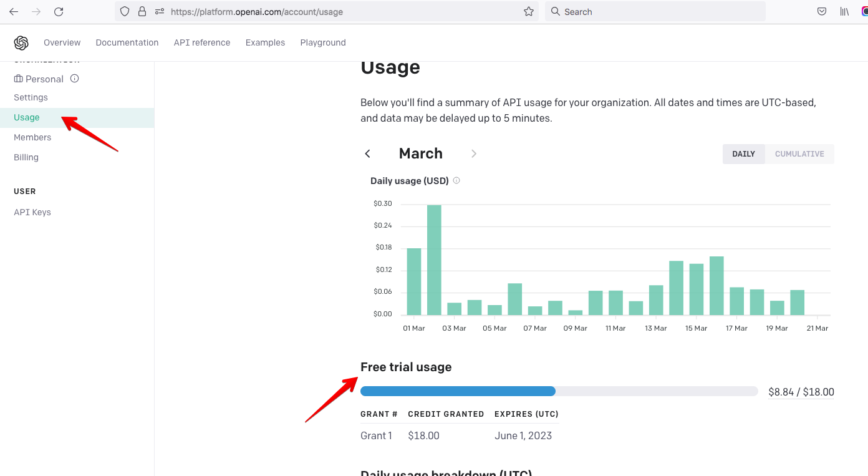This screenshot has width=868, height=476.
Task: Click the browser back arrow
Action: click(14, 12)
